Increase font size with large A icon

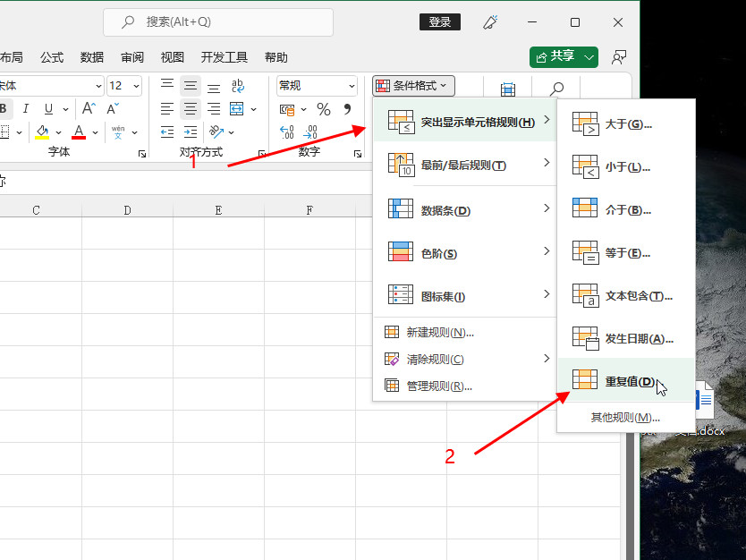(x=89, y=108)
